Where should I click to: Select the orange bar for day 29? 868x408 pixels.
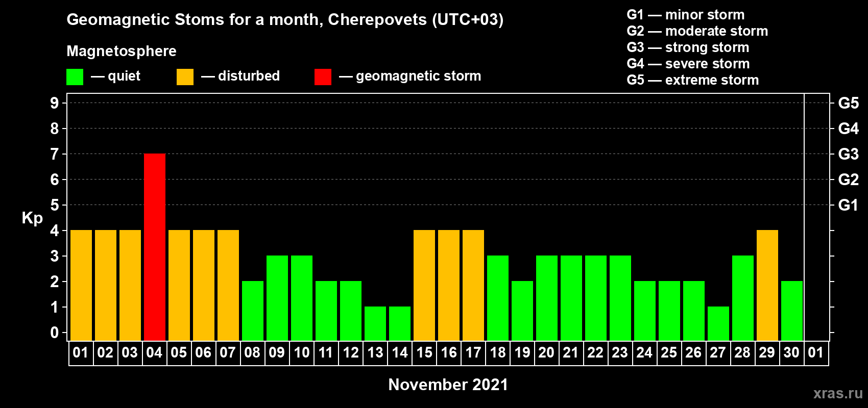767,286
